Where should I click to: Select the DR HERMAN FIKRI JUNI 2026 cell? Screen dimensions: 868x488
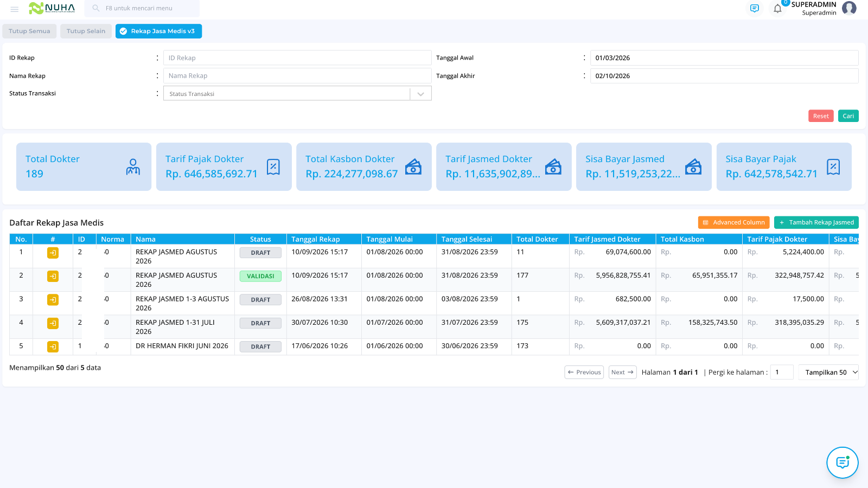(182, 346)
